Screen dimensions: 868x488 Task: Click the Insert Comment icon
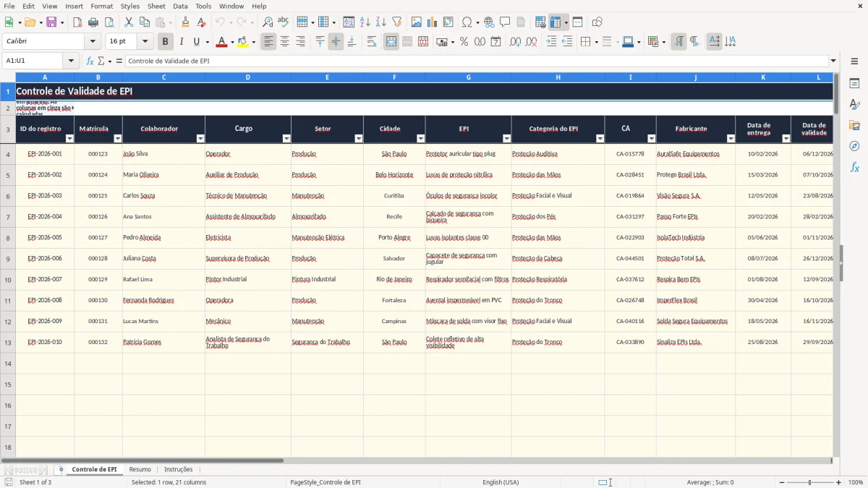pyautogui.click(x=505, y=22)
